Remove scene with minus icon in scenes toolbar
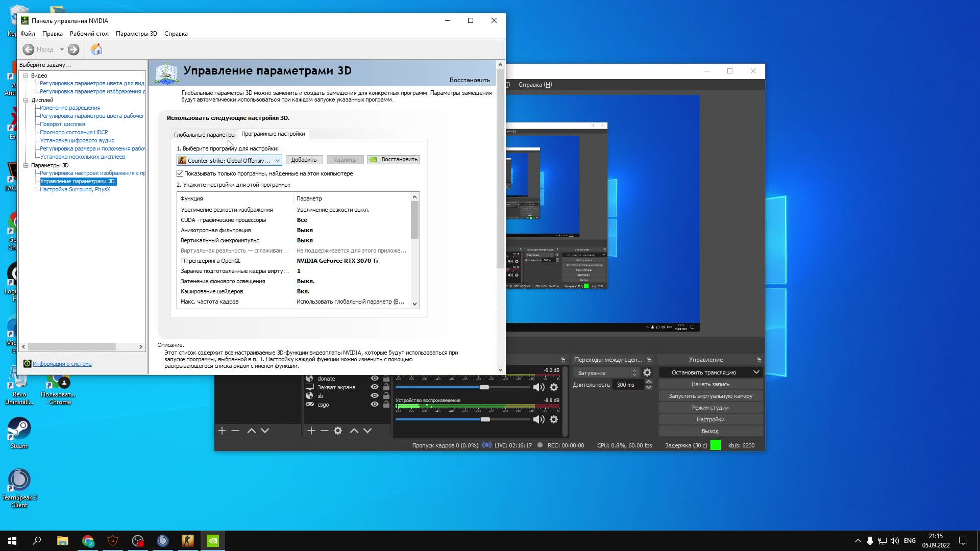The width and height of the screenshot is (980, 551). (235, 431)
